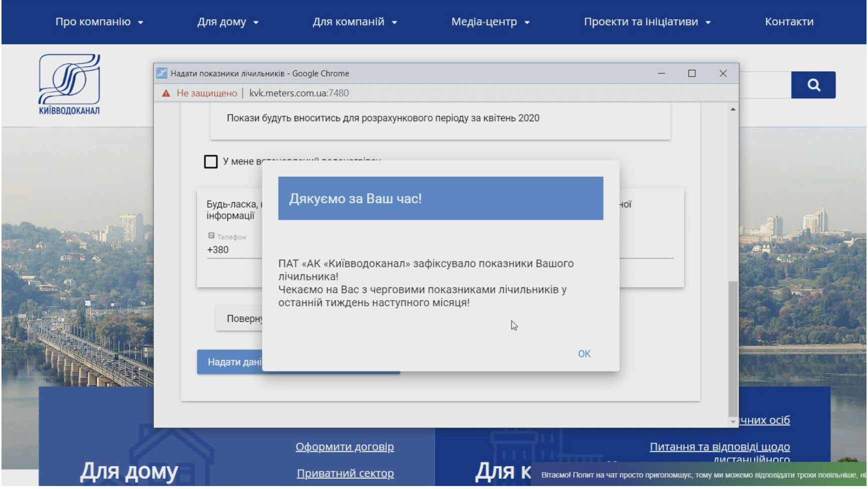Viewport: 868px width, 489px height.
Task: Click the Надати дані button
Action: 230,362
